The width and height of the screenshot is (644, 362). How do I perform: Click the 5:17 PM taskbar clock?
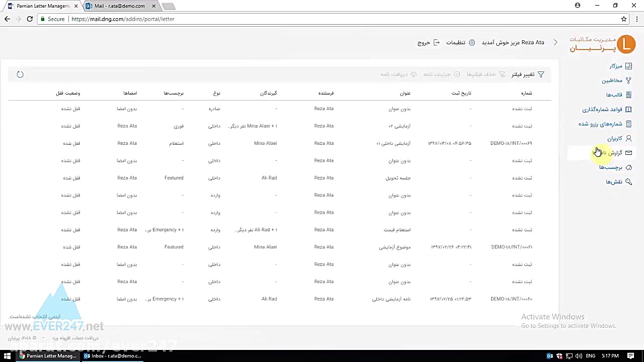coord(610,356)
